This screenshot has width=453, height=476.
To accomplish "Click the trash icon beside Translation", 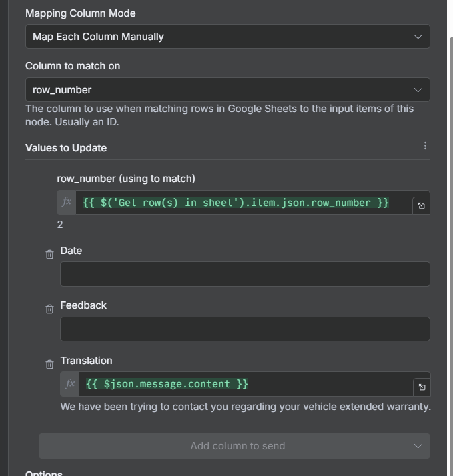I will coord(49,364).
